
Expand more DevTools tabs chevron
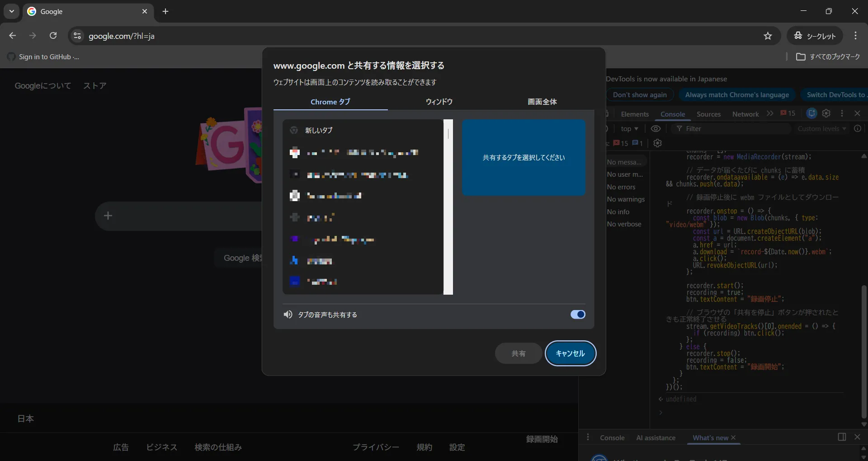[x=770, y=113]
